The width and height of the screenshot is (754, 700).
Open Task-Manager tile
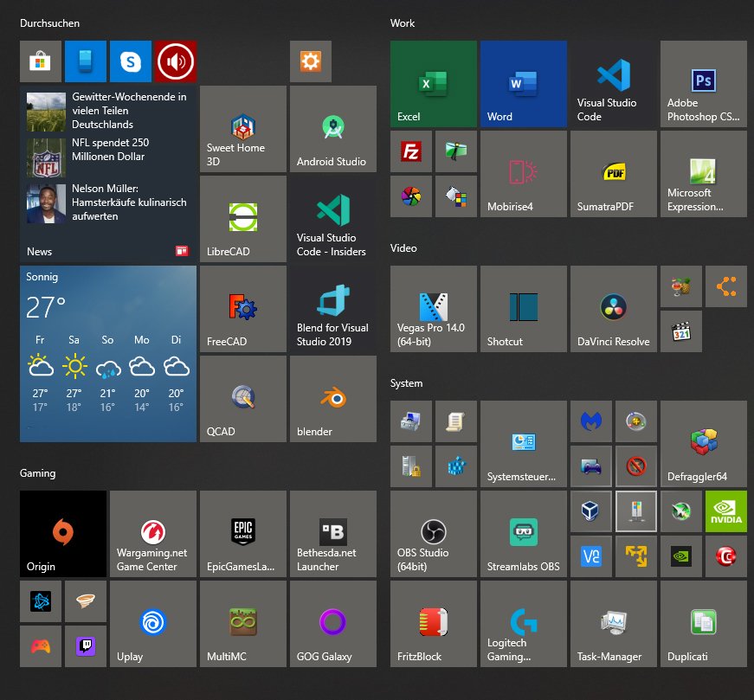[614, 624]
